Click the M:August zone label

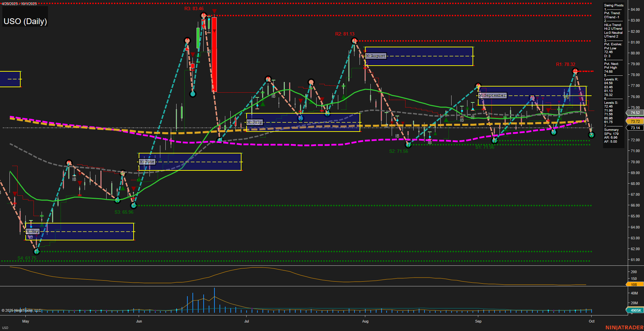point(376,55)
